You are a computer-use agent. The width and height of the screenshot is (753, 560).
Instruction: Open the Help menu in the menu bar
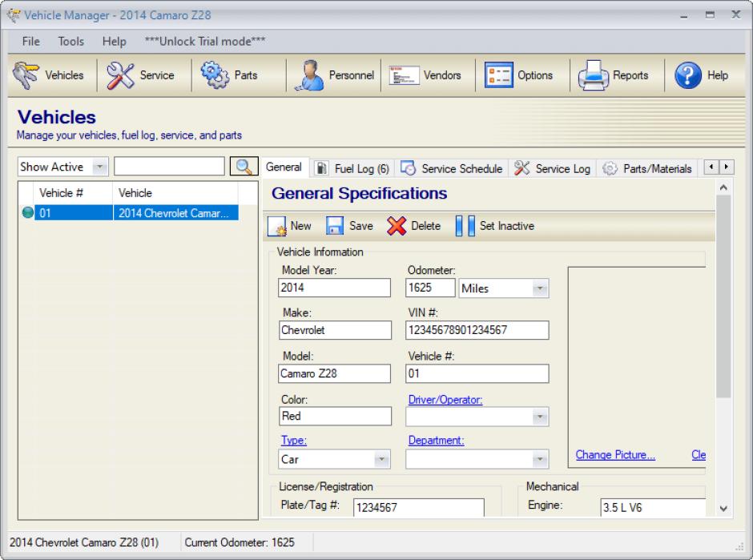(x=115, y=42)
